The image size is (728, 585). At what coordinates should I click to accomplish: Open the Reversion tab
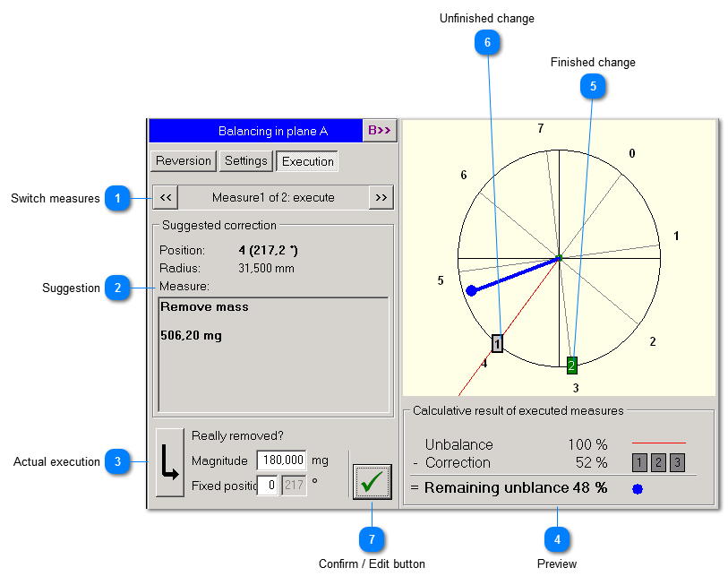coord(184,161)
